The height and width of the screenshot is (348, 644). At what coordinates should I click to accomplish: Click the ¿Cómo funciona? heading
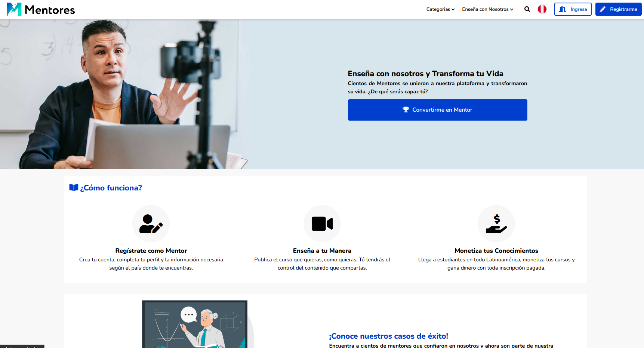click(111, 188)
